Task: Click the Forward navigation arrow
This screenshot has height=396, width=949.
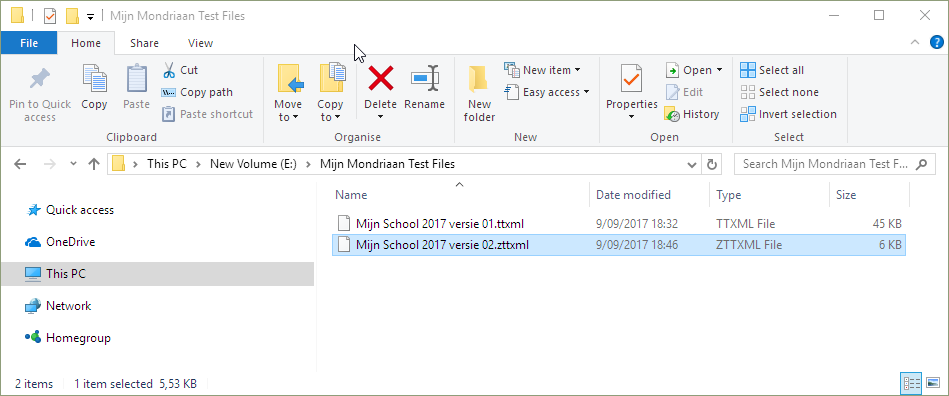Action: pyautogui.click(x=51, y=164)
